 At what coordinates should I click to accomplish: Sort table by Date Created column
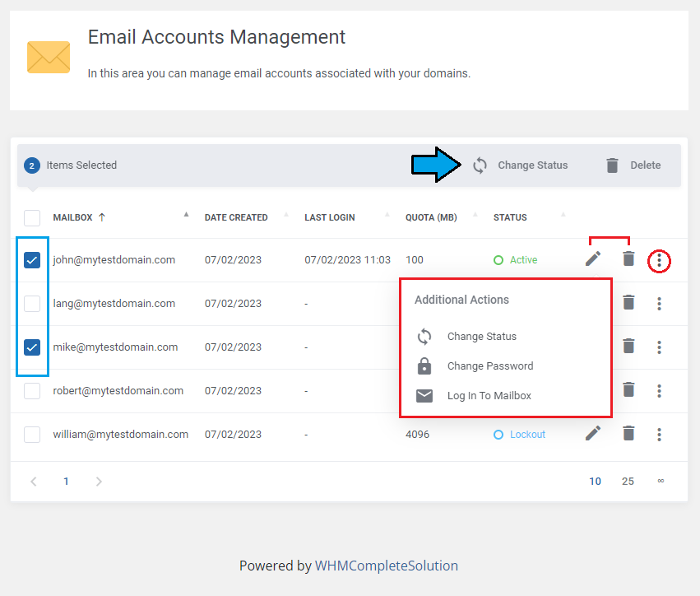pos(236,217)
